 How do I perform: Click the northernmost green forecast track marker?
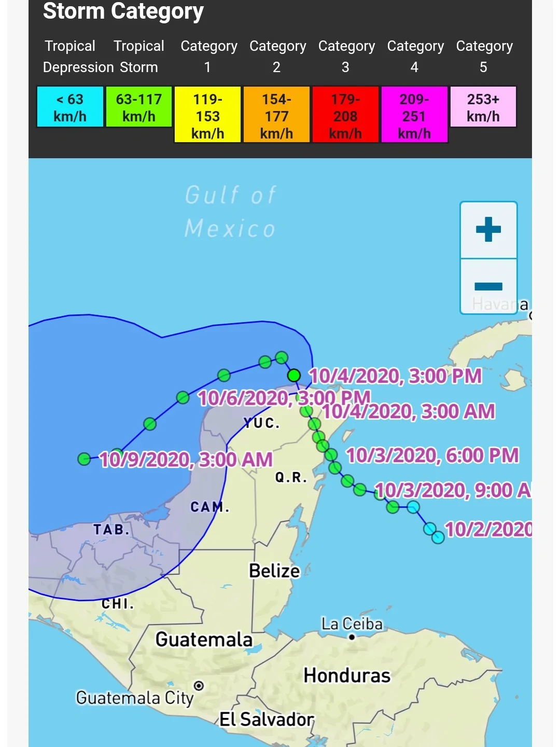tap(282, 357)
